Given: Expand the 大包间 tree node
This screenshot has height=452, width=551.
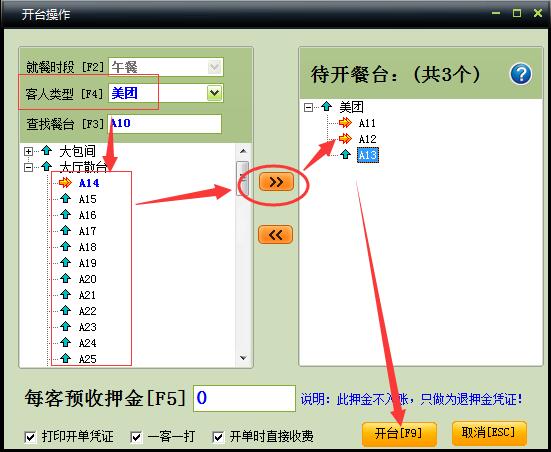Looking at the screenshot, I should tap(28, 151).
